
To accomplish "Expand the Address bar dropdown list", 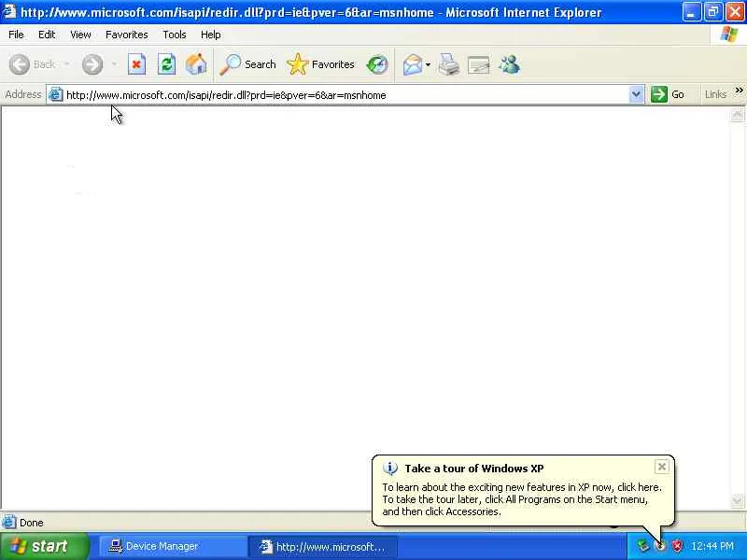I will 636,94.
